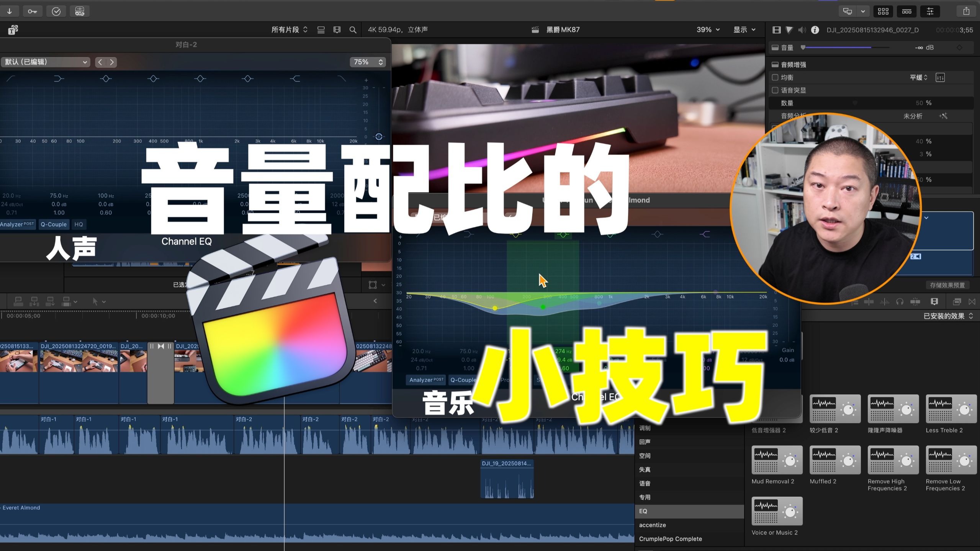The image size is (980, 551).
Task: Select the EQ effects category
Action: tap(689, 511)
